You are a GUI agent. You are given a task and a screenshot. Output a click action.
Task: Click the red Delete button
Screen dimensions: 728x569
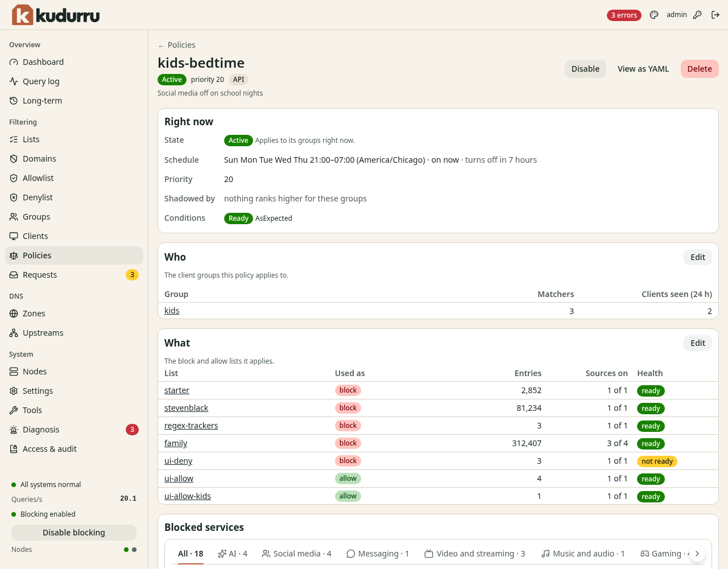tap(700, 69)
